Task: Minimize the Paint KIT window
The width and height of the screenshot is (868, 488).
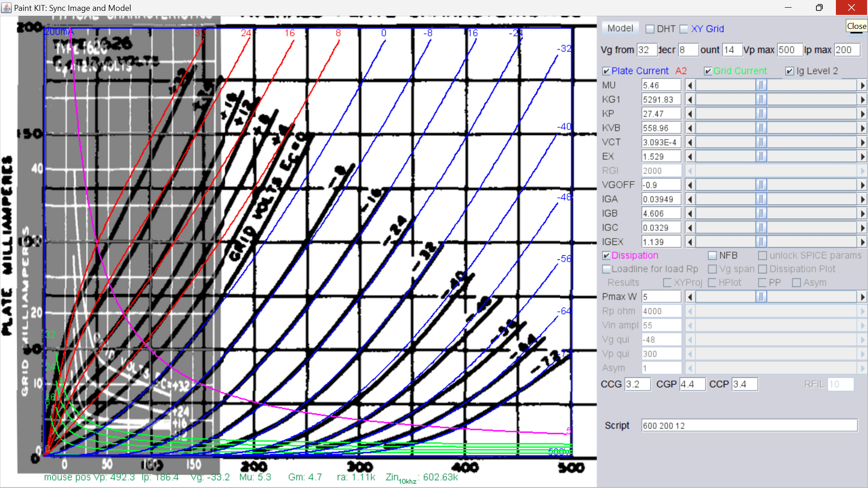Action: click(788, 8)
